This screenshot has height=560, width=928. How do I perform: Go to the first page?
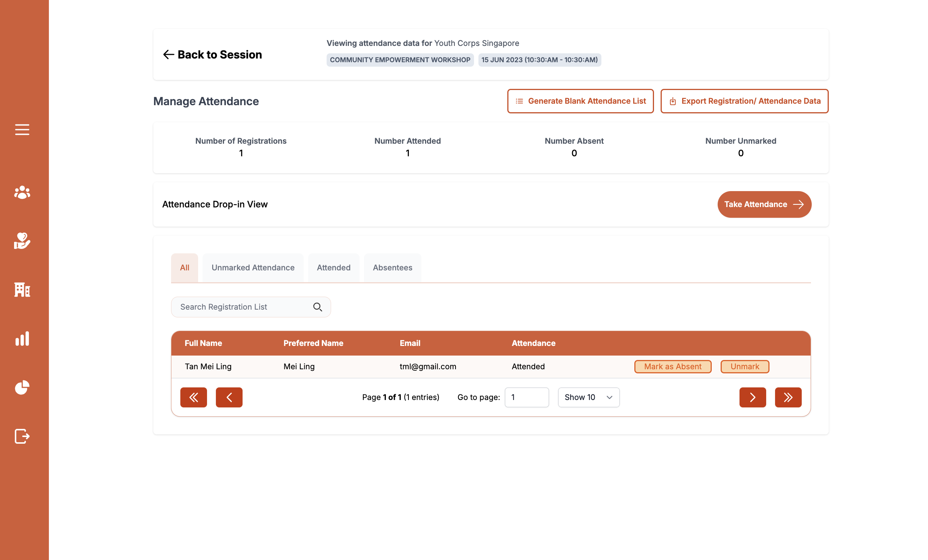click(194, 397)
